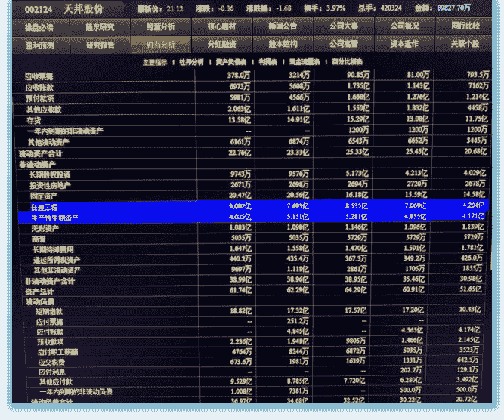Screen dimensions: 504x420
Task: Open the 资本运作 tab
Action: (x=404, y=44)
